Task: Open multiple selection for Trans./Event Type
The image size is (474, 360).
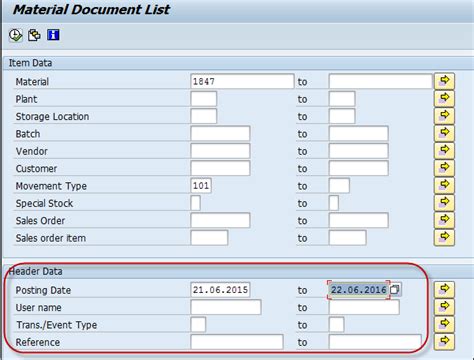Action: click(444, 324)
